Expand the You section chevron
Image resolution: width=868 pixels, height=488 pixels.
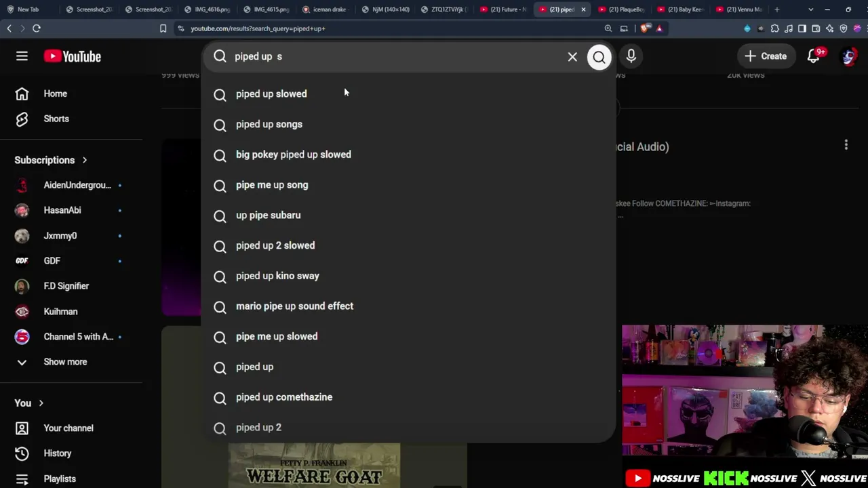click(x=41, y=403)
